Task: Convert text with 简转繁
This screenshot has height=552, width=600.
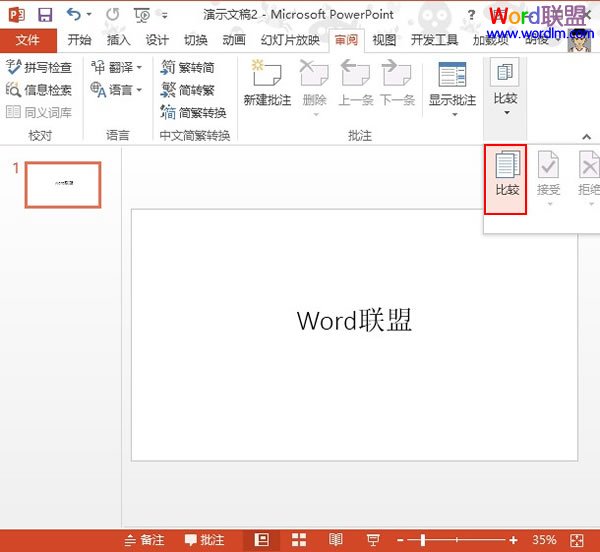Action: [x=188, y=90]
